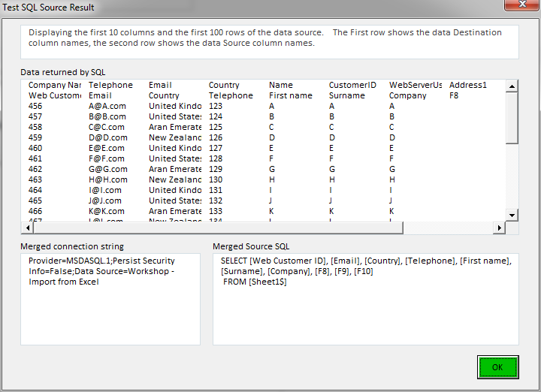The image size is (541, 392).
Task: Click the data grid scroll up arrow
Action: pyautogui.click(x=512, y=86)
